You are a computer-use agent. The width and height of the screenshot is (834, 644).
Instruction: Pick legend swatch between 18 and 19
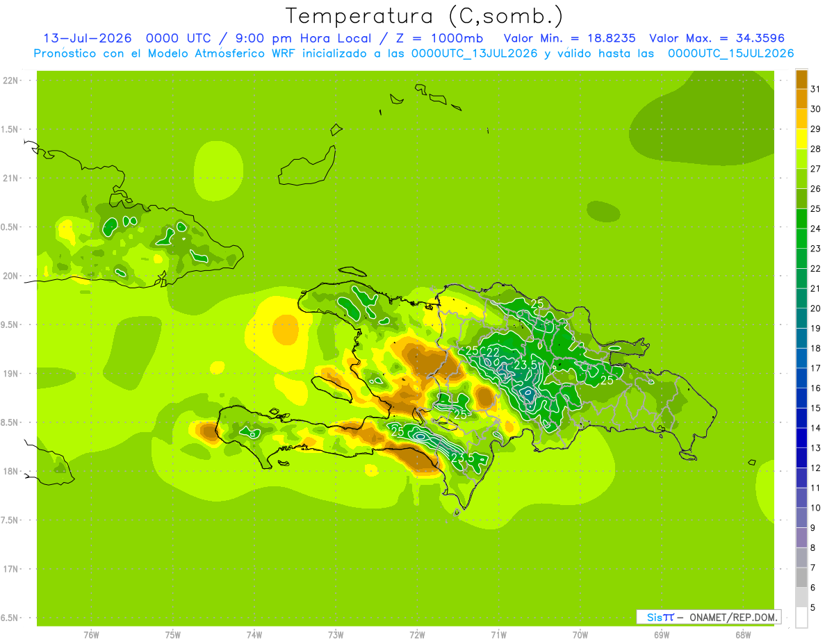pyautogui.click(x=801, y=338)
